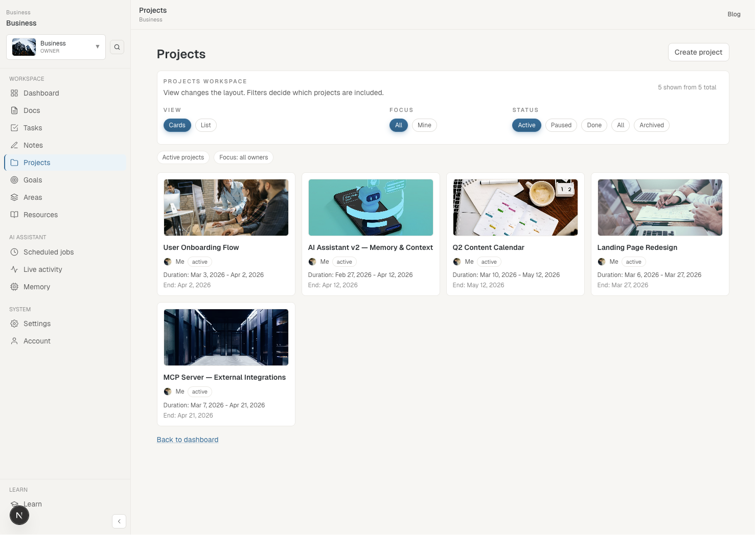The width and height of the screenshot is (756, 552).
Task: Switch to the Projects sidebar section
Action: (15, 163)
